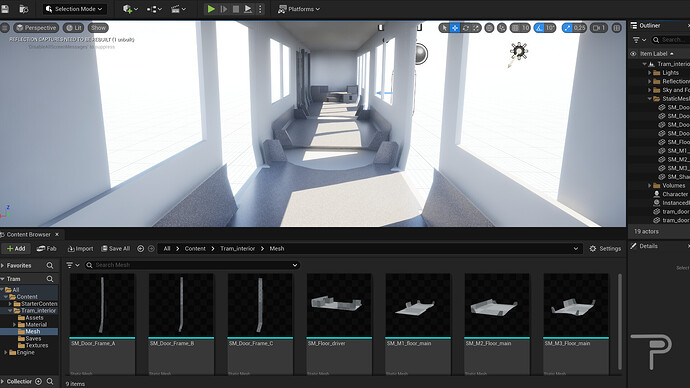Open the Selection Mode dropdown
The image size is (690, 388).
point(74,9)
